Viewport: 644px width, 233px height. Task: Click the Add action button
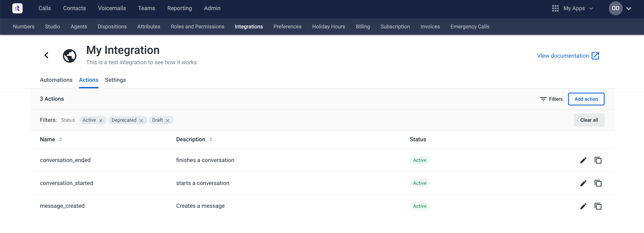point(586,99)
